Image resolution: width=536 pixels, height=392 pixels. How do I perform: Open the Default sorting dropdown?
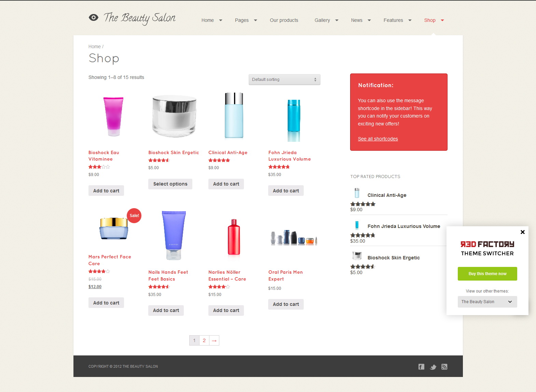point(284,80)
